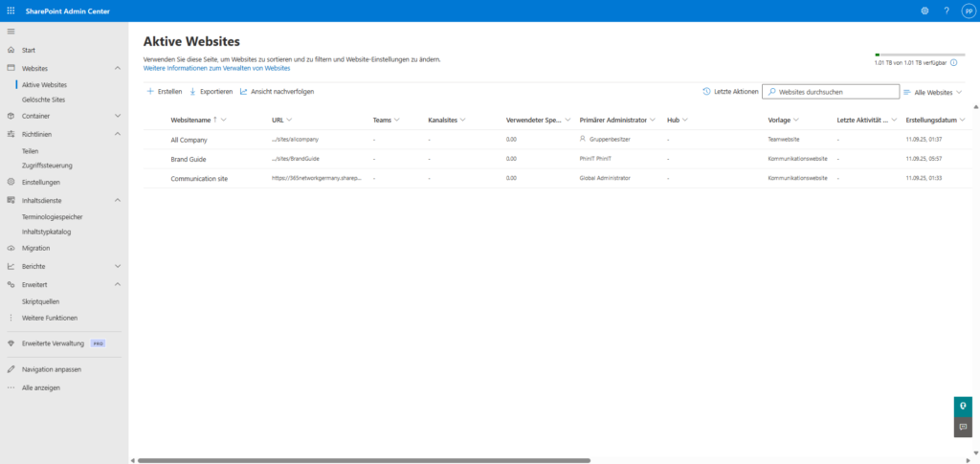Click the help question mark icon
980x464 pixels.
point(947,11)
